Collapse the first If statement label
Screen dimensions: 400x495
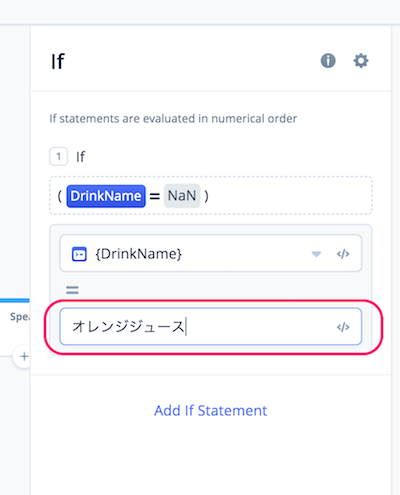tap(80, 157)
